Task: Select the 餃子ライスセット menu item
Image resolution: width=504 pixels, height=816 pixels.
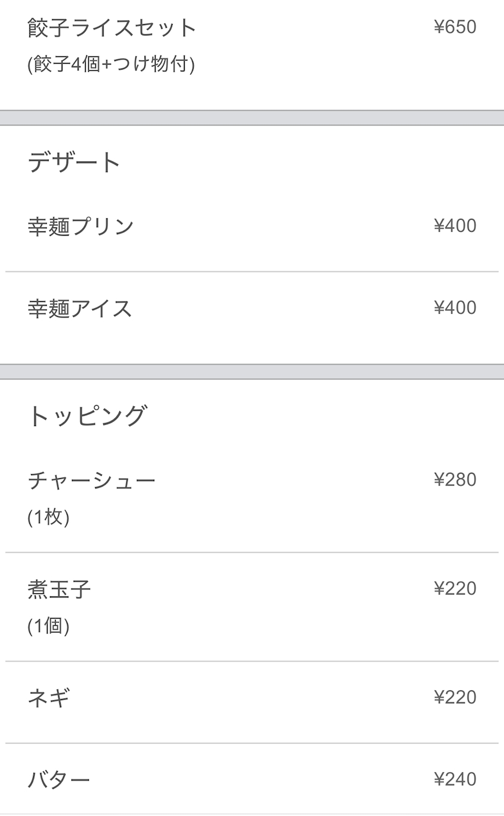Action: click(112, 28)
